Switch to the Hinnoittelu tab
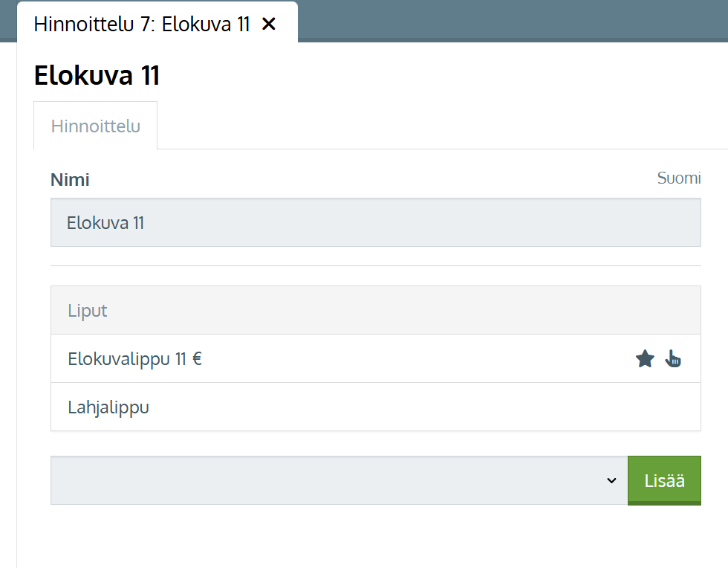 coord(95,126)
